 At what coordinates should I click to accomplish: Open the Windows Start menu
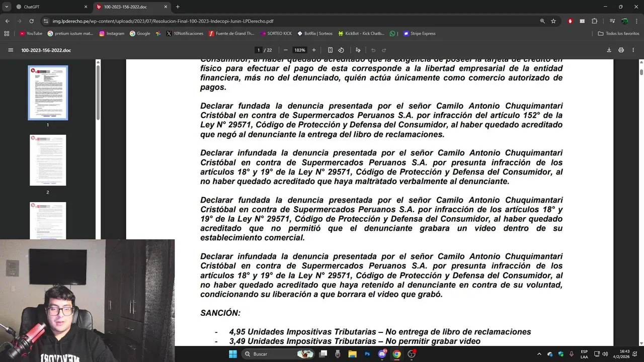(x=232, y=354)
